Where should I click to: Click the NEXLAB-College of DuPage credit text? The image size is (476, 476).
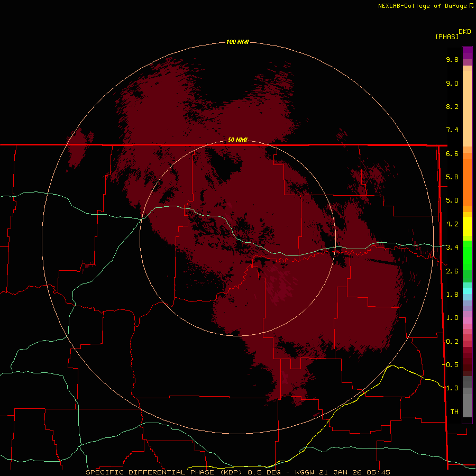423,6
